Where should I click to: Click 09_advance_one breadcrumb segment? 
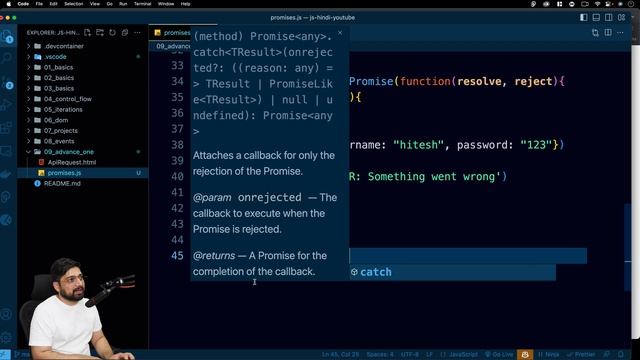point(173,46)
